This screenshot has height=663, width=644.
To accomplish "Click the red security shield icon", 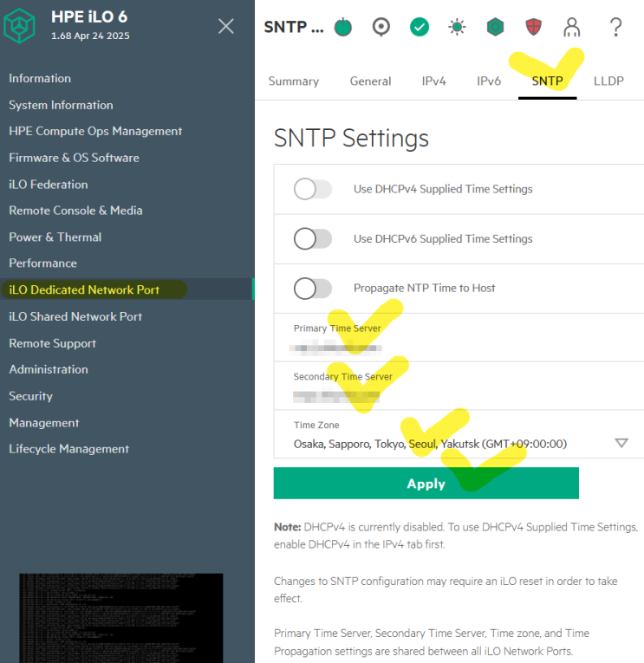I will click(533, 27).
